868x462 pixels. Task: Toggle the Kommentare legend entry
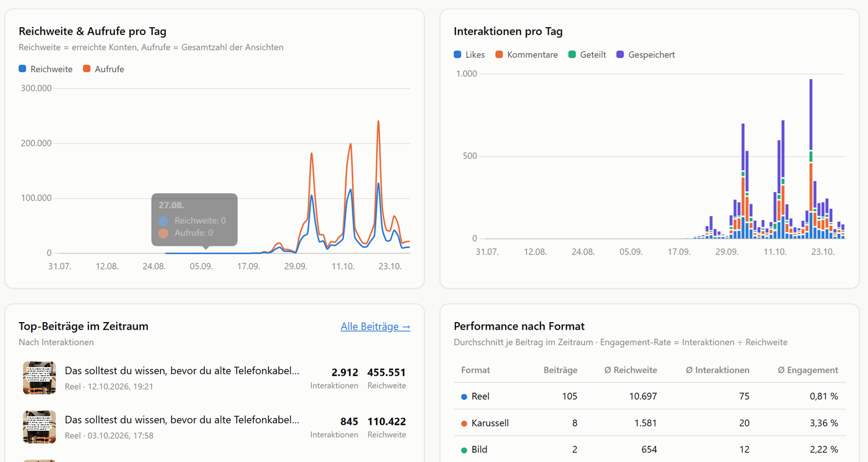(x=527, y=54)
